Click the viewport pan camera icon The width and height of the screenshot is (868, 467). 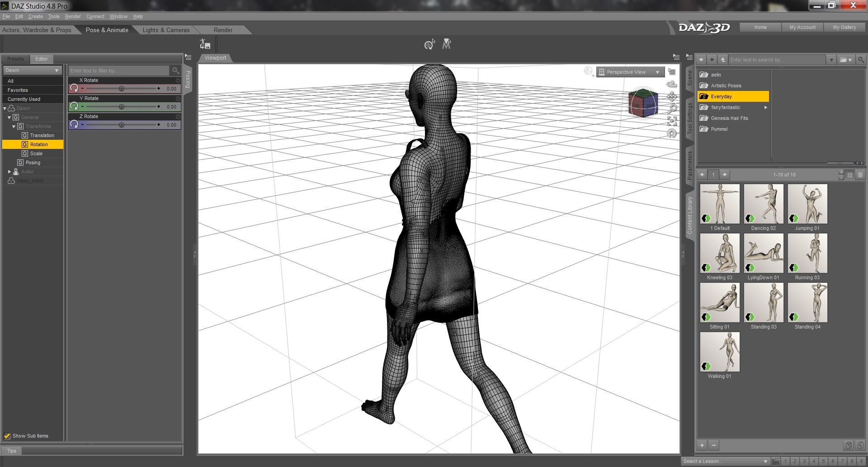coord(672,96)
